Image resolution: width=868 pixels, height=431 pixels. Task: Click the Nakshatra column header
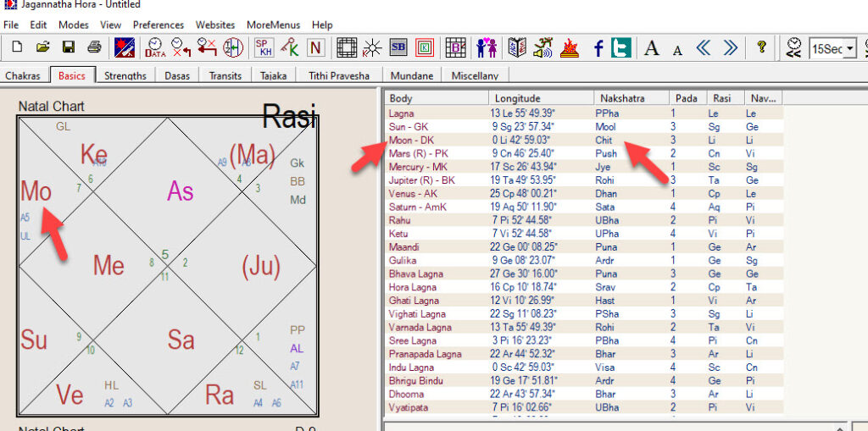620,98
